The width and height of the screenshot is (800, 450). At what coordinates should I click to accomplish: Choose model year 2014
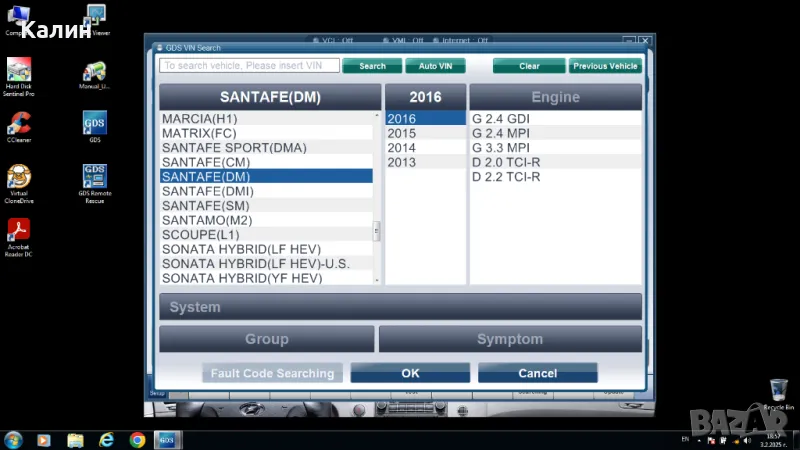tap(402, 148)
